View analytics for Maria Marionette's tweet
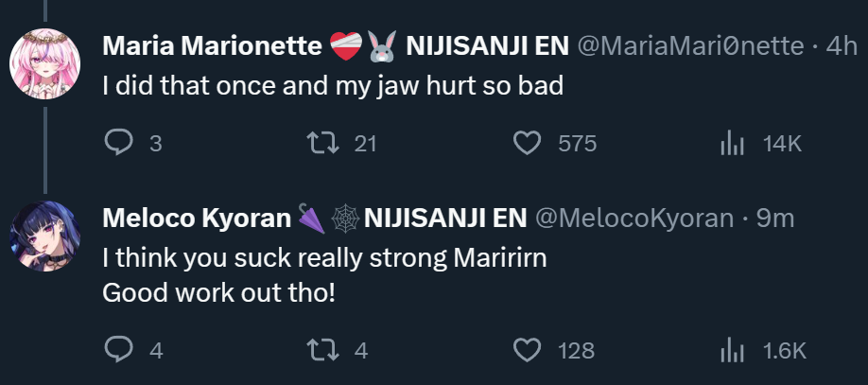The height and width of the screenshot is (385, 868). tap(732, 143)
